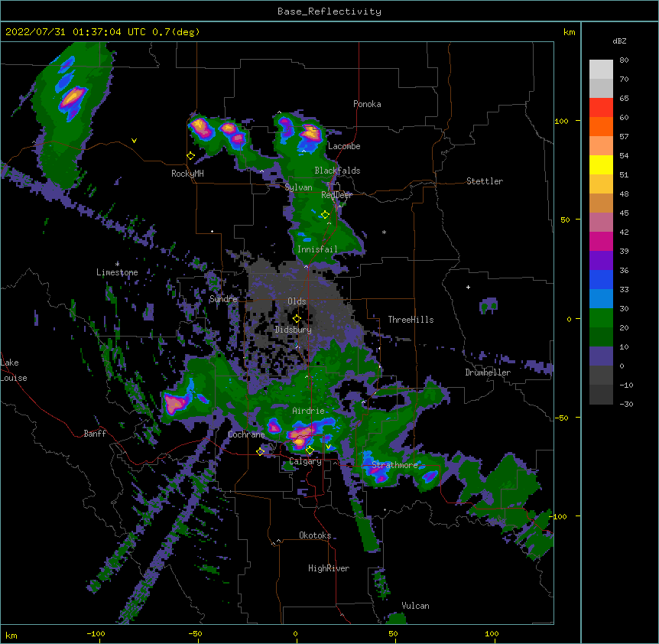The height and width of the screenshot is (644, 659).
Task: Click the ThreeHills label
Action: click(x=411, y=320)
